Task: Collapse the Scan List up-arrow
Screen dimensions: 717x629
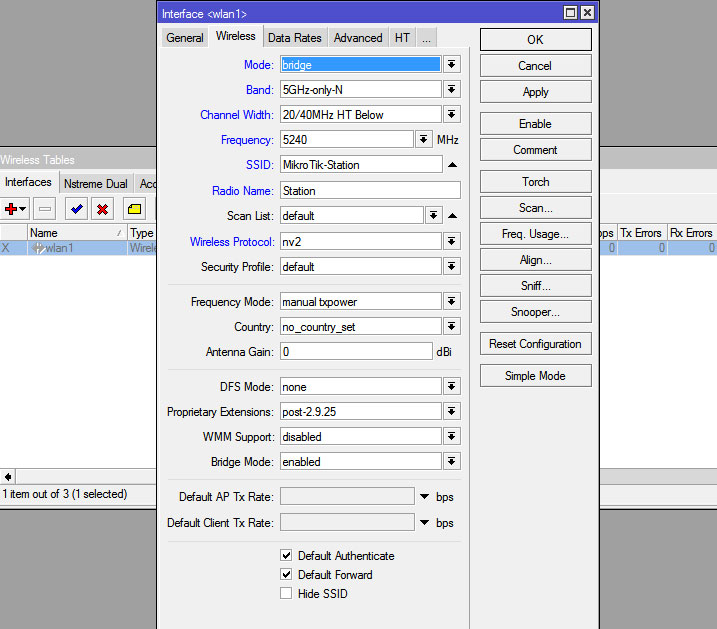Action: pyautogui.click(x=452, y=216)
